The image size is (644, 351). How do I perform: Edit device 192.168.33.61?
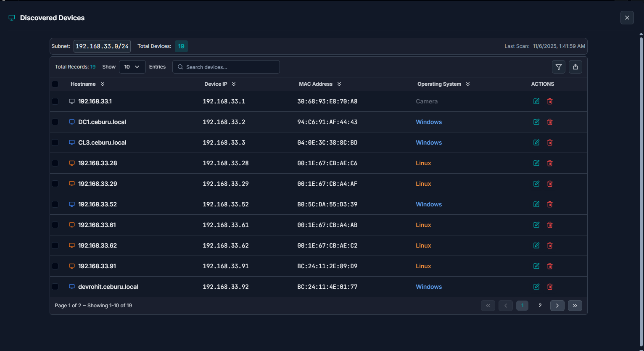tap(536, 225)
